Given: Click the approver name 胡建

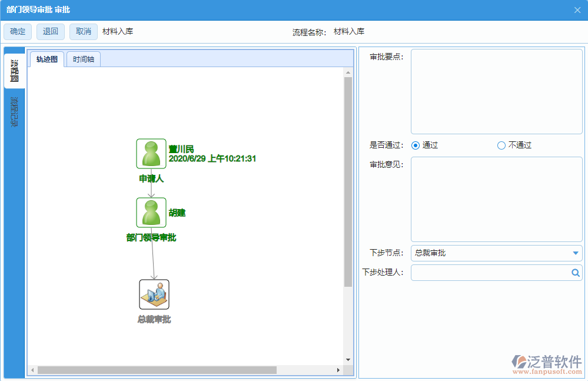Looking at the screenshot, I should pos(177,213).
